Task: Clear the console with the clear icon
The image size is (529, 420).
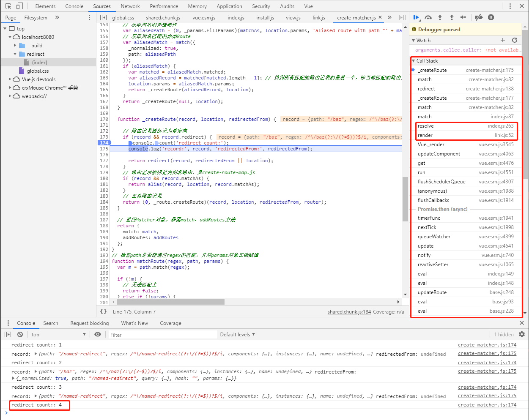Action: coord(19,334)
